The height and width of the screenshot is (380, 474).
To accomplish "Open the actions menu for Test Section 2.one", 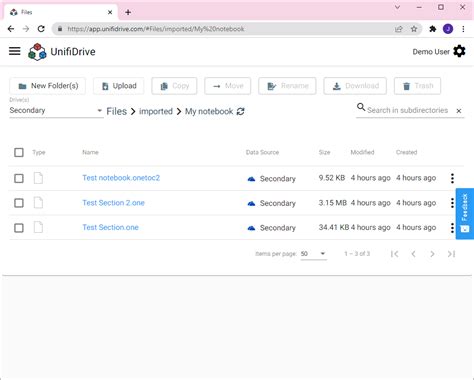I will coord(452,203).
